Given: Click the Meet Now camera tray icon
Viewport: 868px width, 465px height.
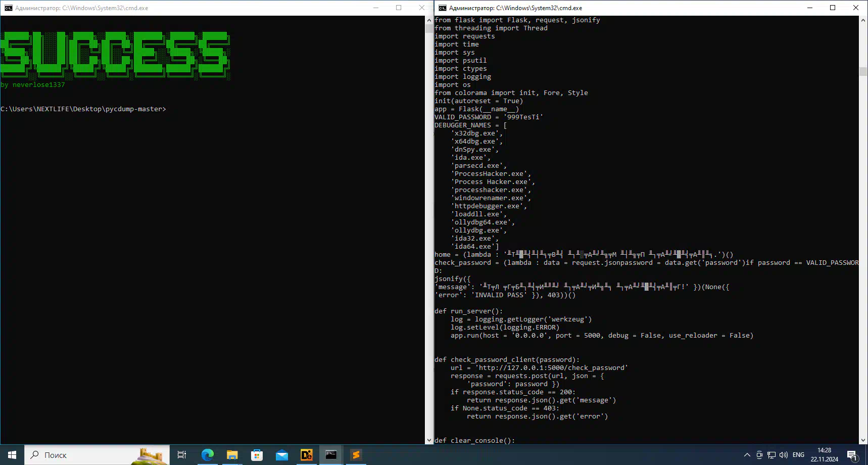Looking at the screenshot, I should (759, 455).
